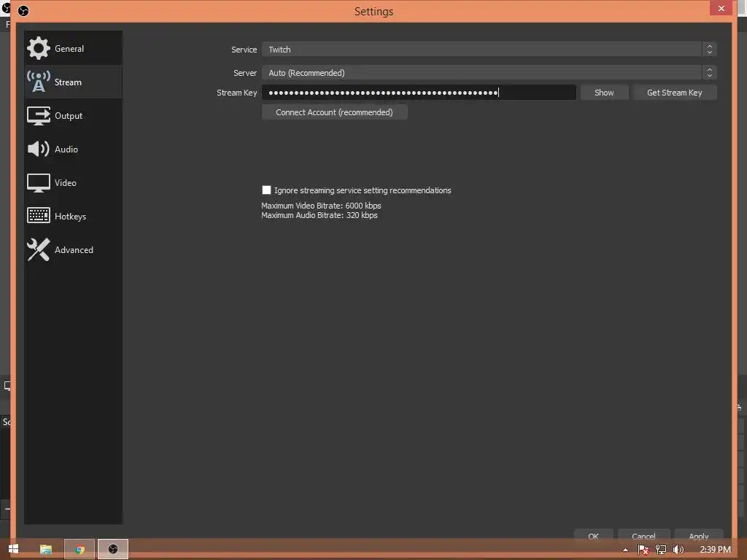Discard changes with Cancel button
The height and width of the screenshot is (560, 747).
[643, 536]
